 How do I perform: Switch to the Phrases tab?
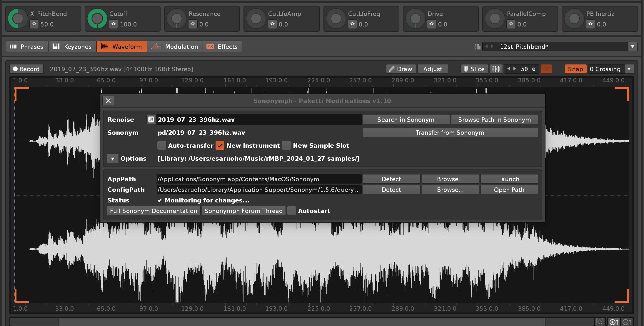27,46
